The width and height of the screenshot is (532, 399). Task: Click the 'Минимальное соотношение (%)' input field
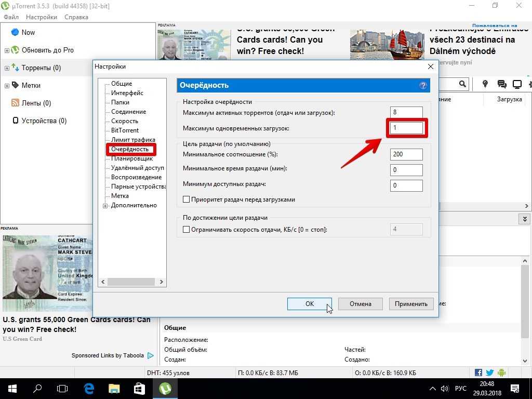(x=406, y=154)
